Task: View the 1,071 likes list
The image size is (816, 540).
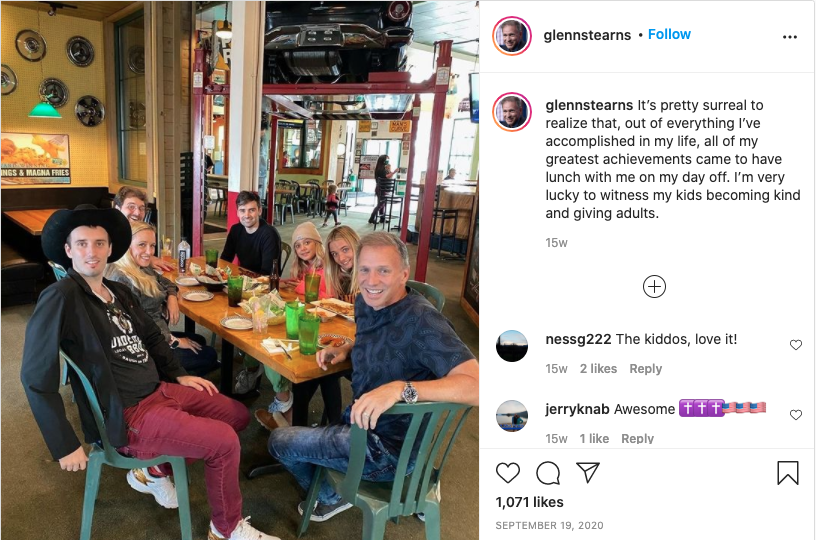Action: click(x=529, y=502)
